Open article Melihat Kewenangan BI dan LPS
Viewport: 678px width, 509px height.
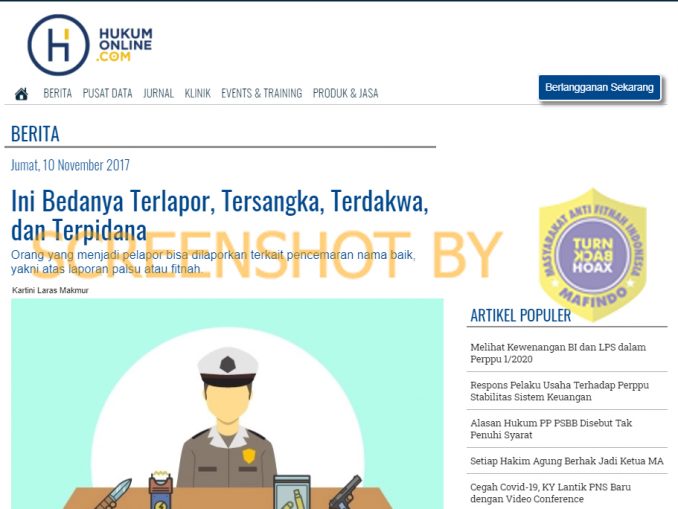558,353
